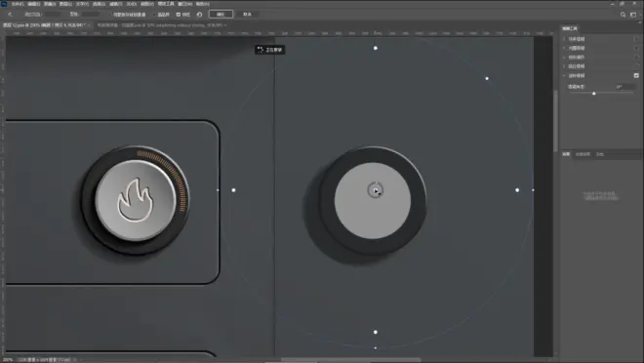Expand the 移轴模糊 (Tilt-Shift) section
The width and height of the screenshot is (644, 363).
point(564,57)
